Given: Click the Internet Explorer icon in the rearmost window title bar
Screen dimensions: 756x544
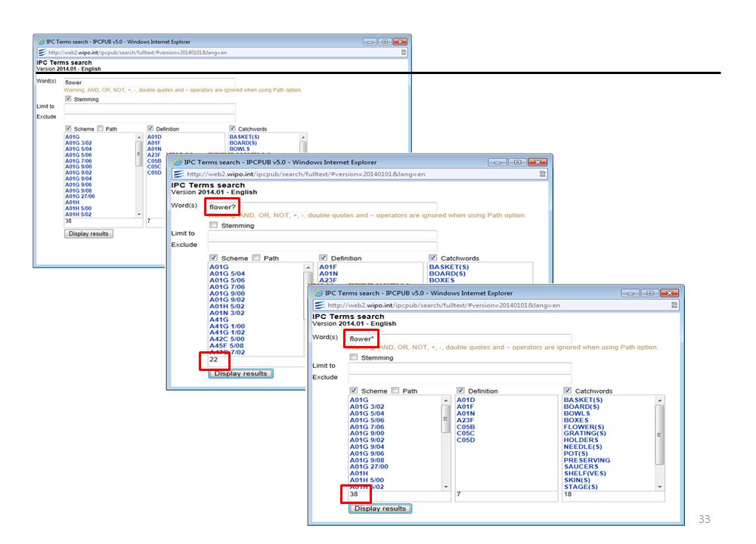Looking at the screenshot, I should pos(41,42).
